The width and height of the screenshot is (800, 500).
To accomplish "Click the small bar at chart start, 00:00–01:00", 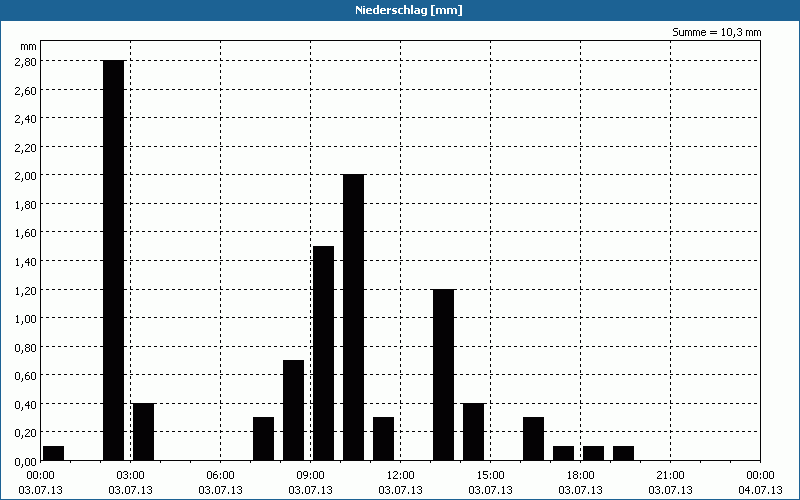I will tap(54, 453).
